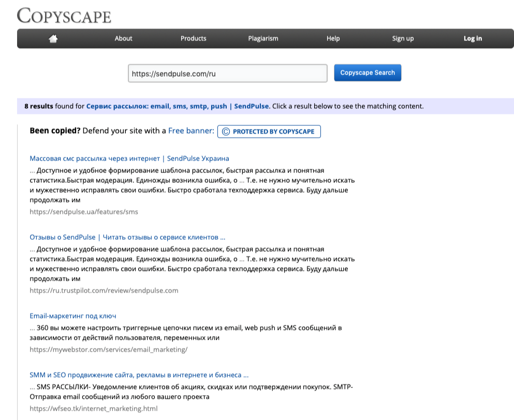Open result 'Email-маркетинг под ключ'

click(73, 316)
